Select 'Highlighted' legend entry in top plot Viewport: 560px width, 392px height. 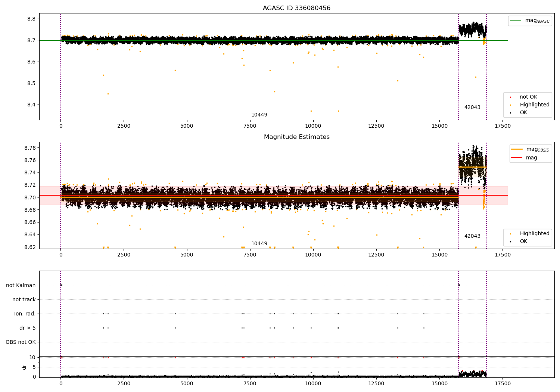(x=534, y=105)
